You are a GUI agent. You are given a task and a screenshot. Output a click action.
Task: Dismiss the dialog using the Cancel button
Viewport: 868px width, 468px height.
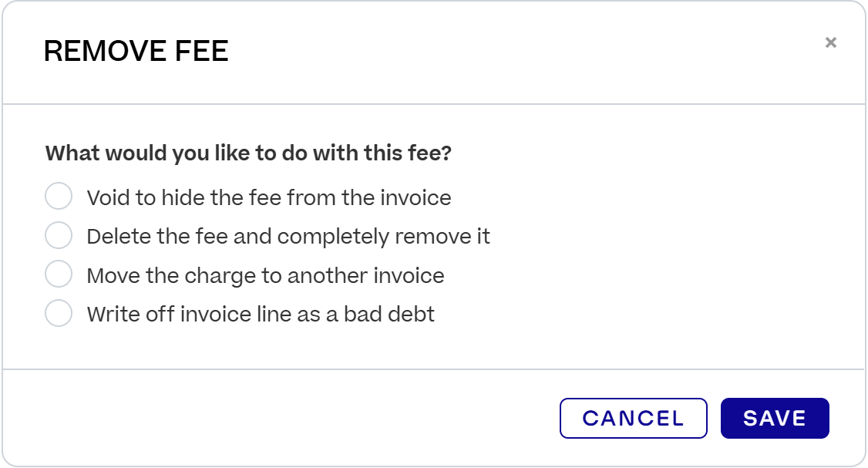pyautogui.click(x=633, y=418)
